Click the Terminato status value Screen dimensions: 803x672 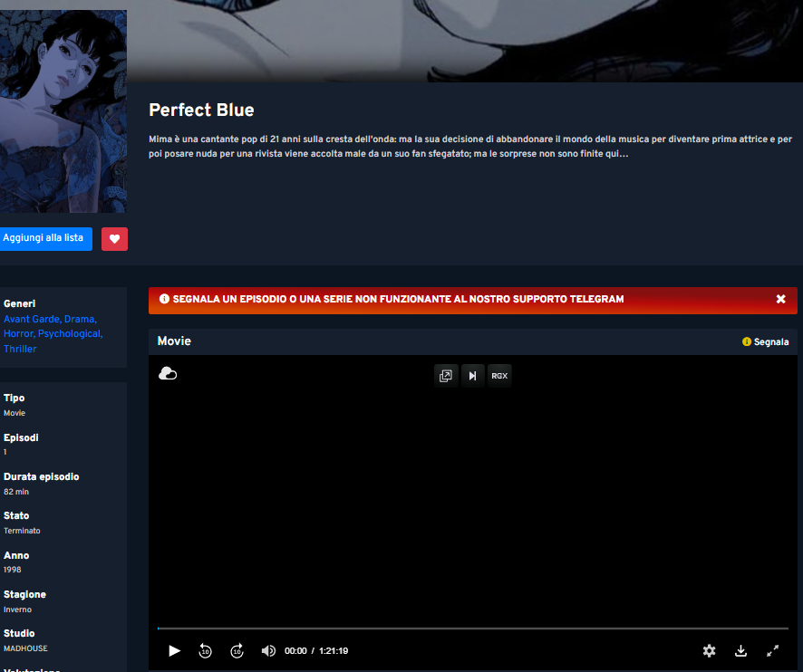pyautogui.click(x=22, y=531)
